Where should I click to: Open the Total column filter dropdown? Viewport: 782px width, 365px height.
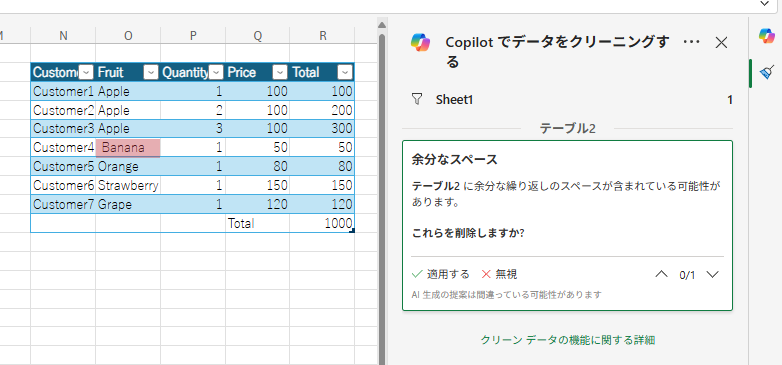[345, 73]
